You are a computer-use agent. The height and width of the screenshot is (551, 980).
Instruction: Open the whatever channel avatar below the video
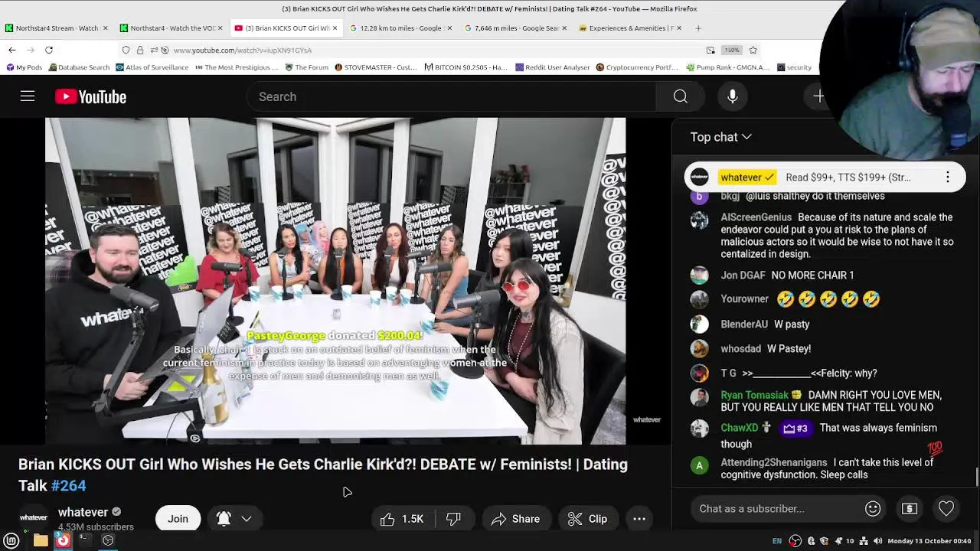[x=33, y=518]
